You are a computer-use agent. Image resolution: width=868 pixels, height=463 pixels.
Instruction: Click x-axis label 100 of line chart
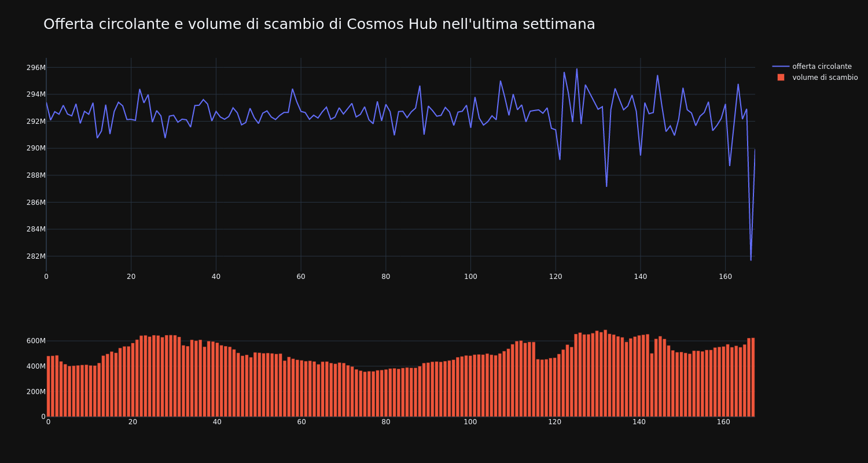point(470,277)
